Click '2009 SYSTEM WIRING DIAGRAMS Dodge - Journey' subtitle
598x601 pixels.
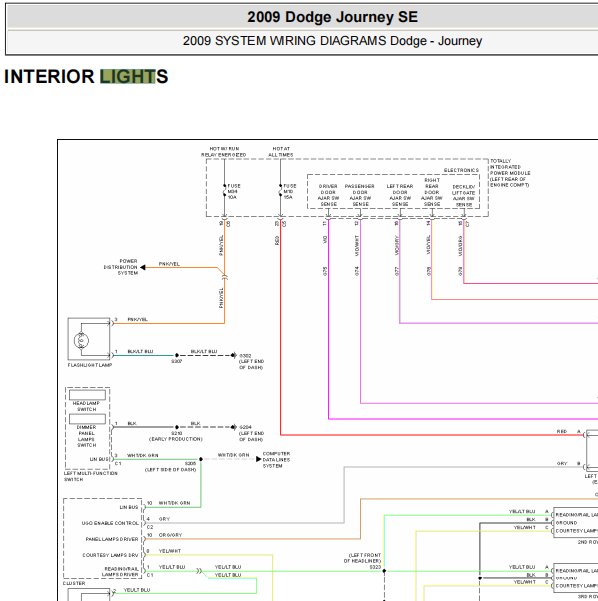pyautogui.click(x=332, y=41)
